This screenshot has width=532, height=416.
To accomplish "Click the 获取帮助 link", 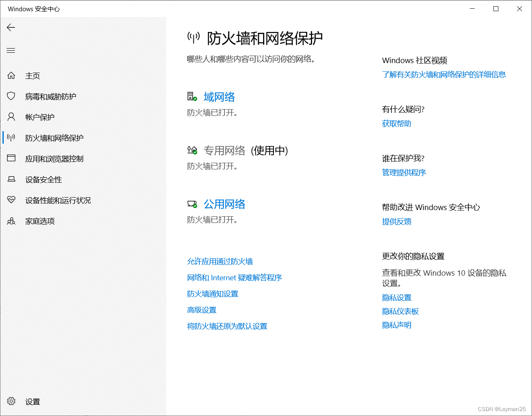I will coord(397,123).
